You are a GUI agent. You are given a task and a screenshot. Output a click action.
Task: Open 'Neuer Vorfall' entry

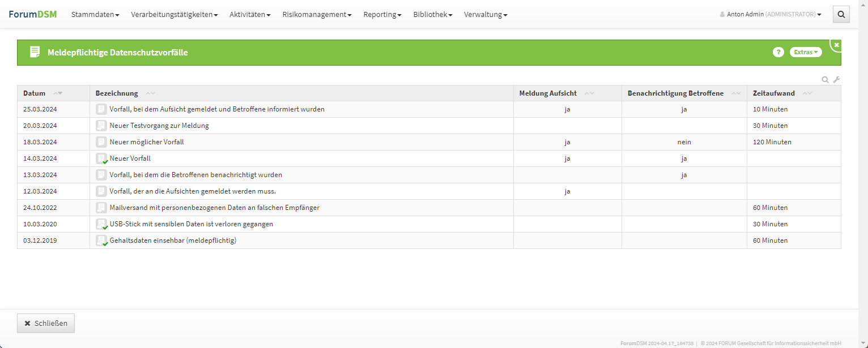click(130, 158)
